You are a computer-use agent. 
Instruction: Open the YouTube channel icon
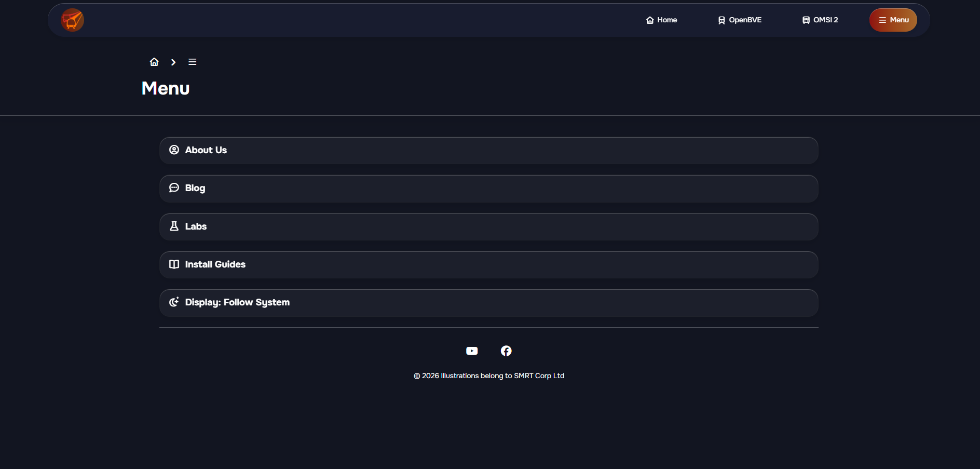(x=472, y=351)
